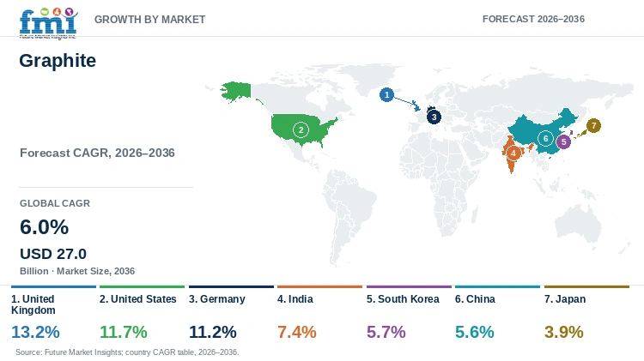Click map marker 4 on India

(513, 153)
